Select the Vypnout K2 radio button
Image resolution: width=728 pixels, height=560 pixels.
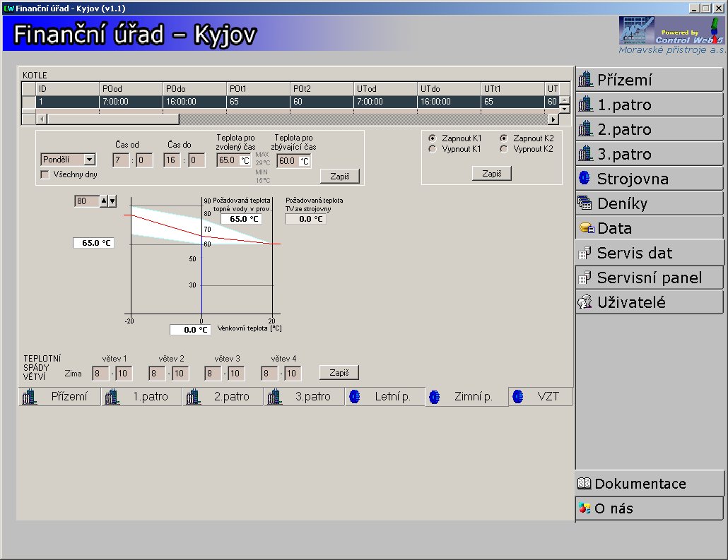coord(504,149)
